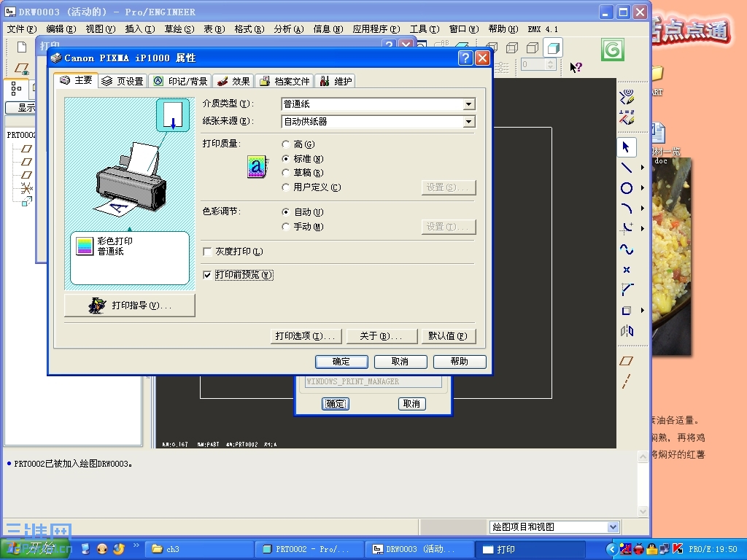Expand the Line tool flyout arrow

coord(642,167)
